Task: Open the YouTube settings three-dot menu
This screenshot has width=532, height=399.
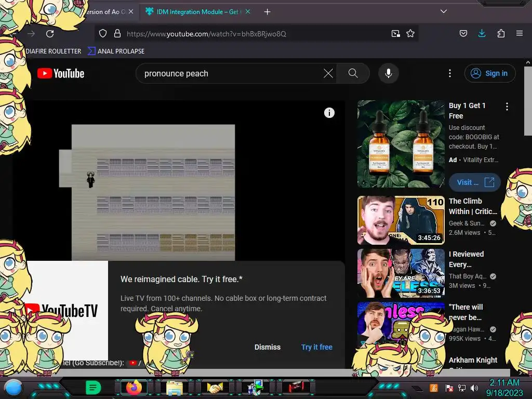Action: coord(450,73)
